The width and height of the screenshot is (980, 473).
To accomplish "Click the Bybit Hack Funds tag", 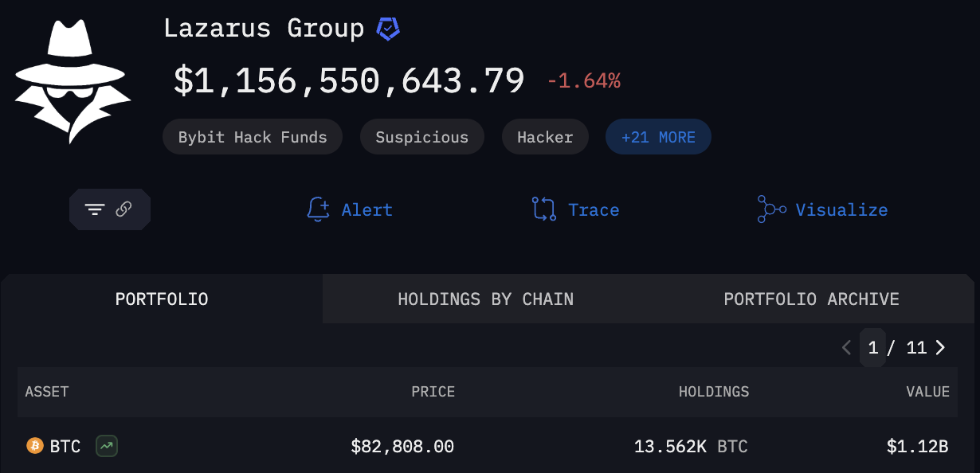I will [253, 137].
